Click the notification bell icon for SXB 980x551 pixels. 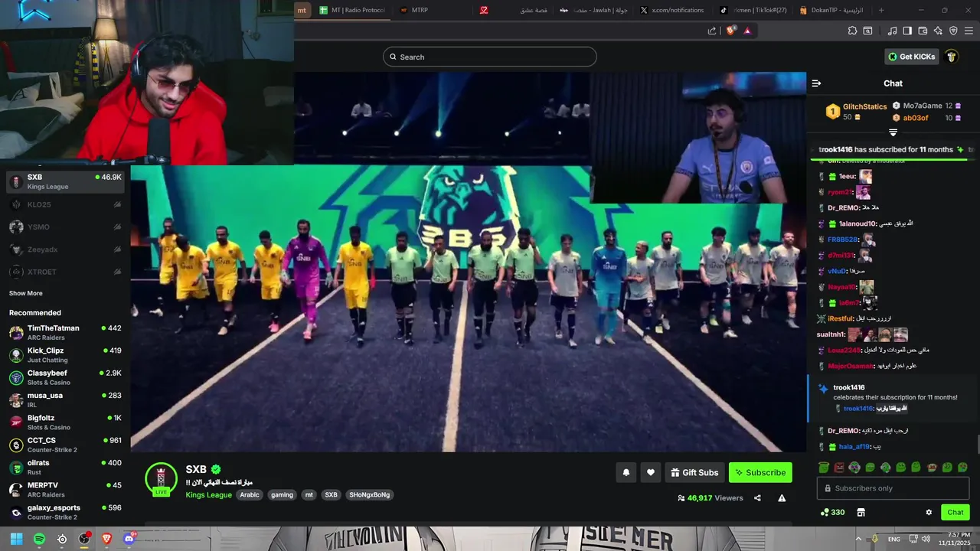(x=626, y=473)
